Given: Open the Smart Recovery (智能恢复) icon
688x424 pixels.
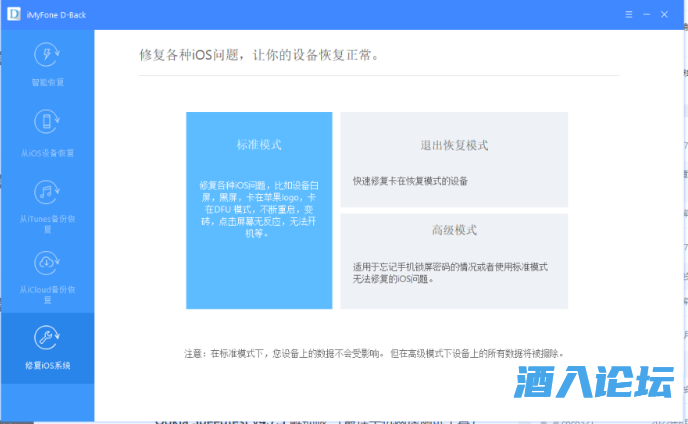Looking at the screenshot, I should pos(47,55).
